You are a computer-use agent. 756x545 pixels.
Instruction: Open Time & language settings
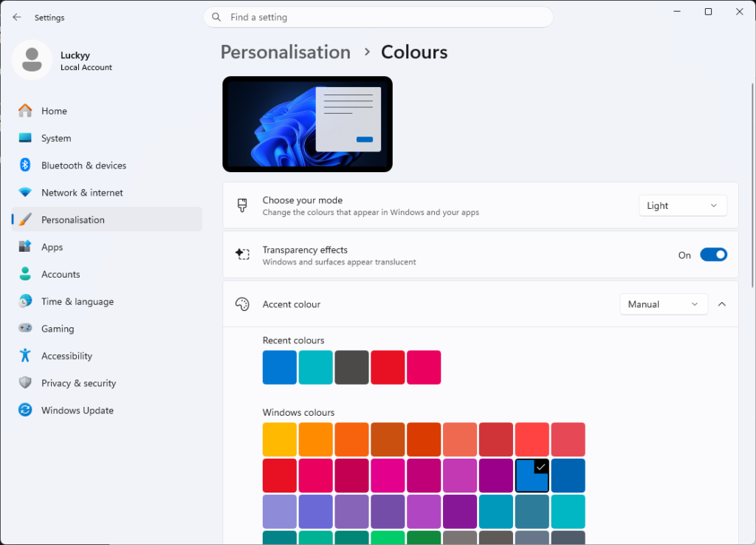coord(106,301)
